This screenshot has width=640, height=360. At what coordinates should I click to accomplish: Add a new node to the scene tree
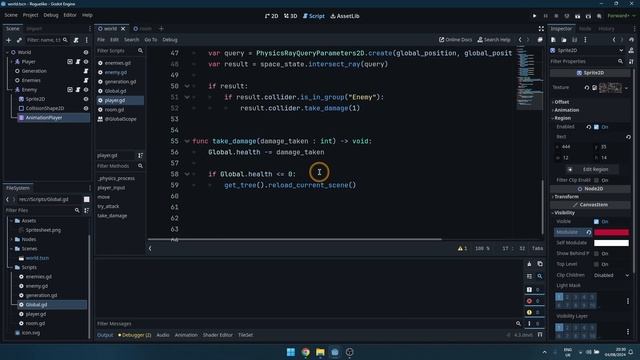9,40
